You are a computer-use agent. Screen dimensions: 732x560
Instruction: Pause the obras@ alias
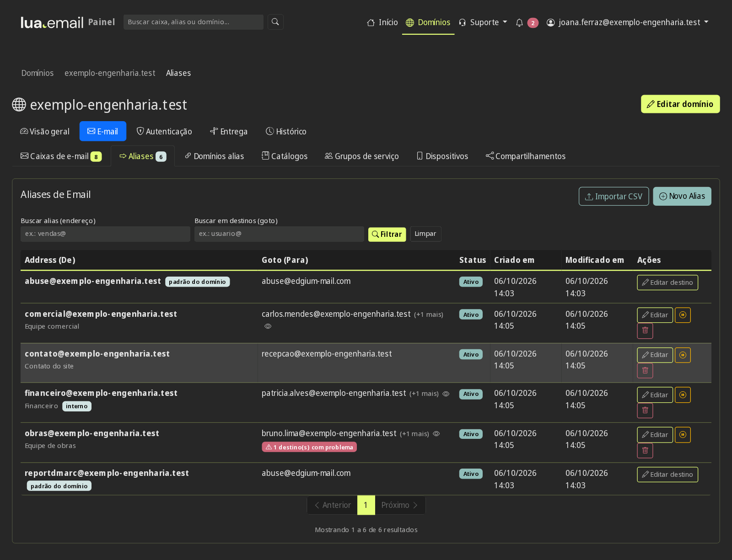coord(683,435)
